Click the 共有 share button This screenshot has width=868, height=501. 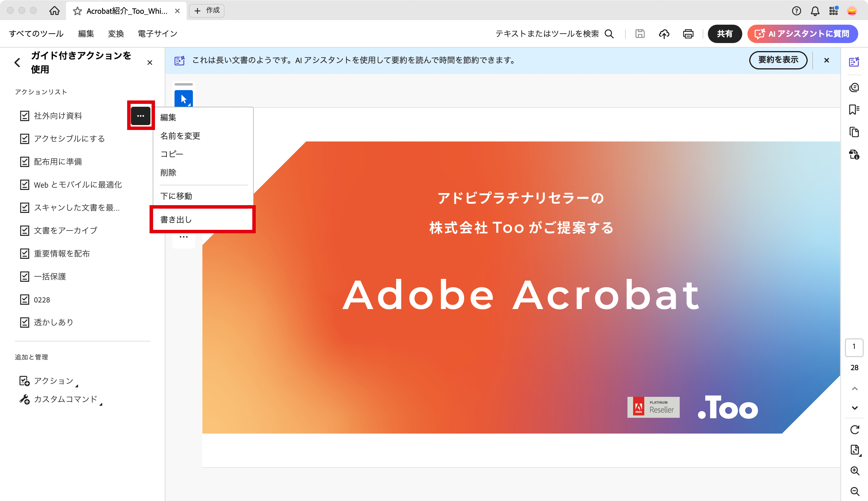[724, 34]
